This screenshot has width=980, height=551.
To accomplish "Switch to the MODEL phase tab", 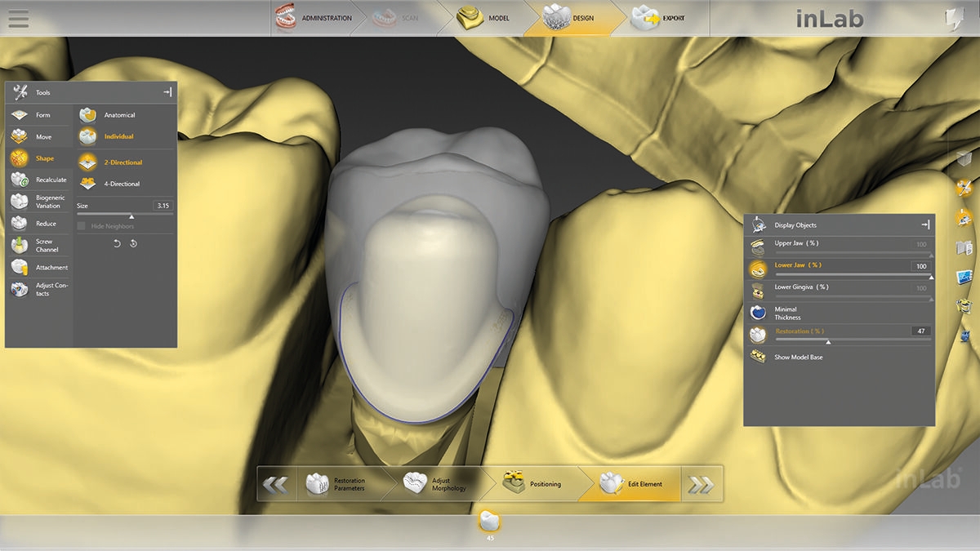I will (x=485, y=18).
